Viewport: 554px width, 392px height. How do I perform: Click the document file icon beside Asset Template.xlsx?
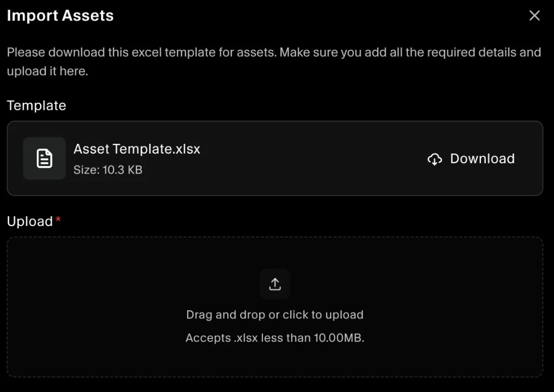[44, 158]
